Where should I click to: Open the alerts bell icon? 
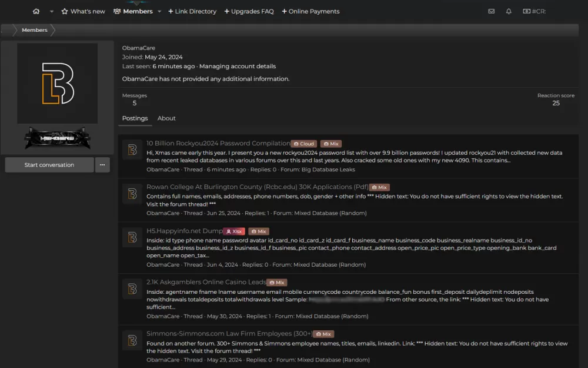click(509, 11)
